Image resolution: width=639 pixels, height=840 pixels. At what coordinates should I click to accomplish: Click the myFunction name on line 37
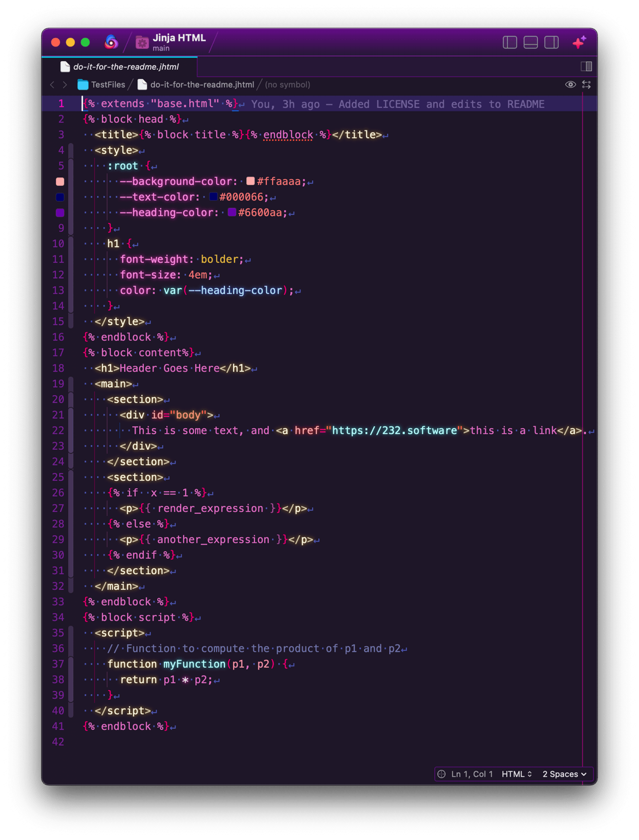(194, 664)
